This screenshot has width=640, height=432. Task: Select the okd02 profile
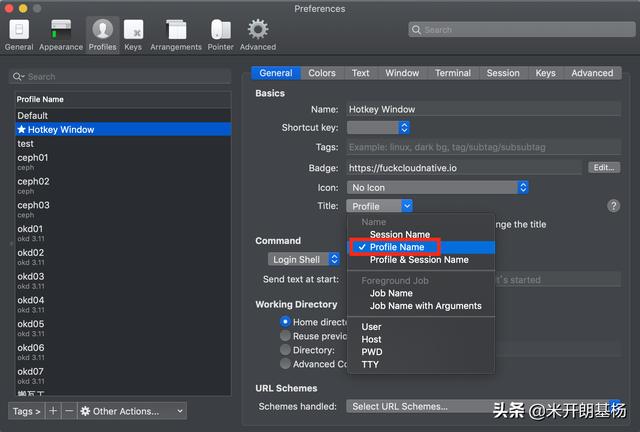(123, 256)
